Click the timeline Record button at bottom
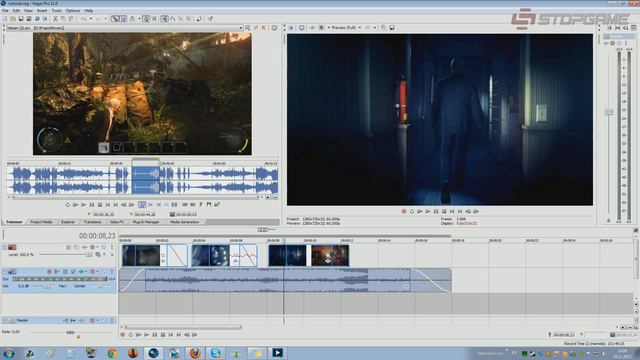 click(122, 335)
